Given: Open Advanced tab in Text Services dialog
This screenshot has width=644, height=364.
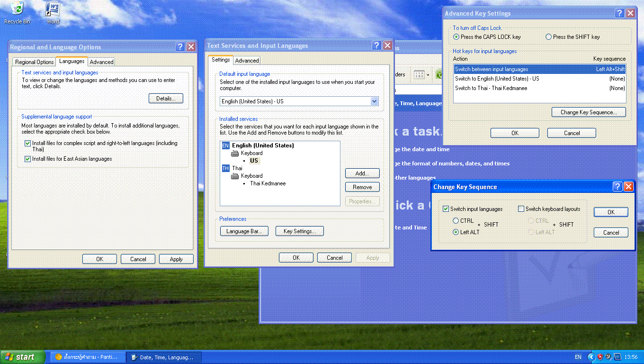Looking at the screenshot, I should click(247, 61).
